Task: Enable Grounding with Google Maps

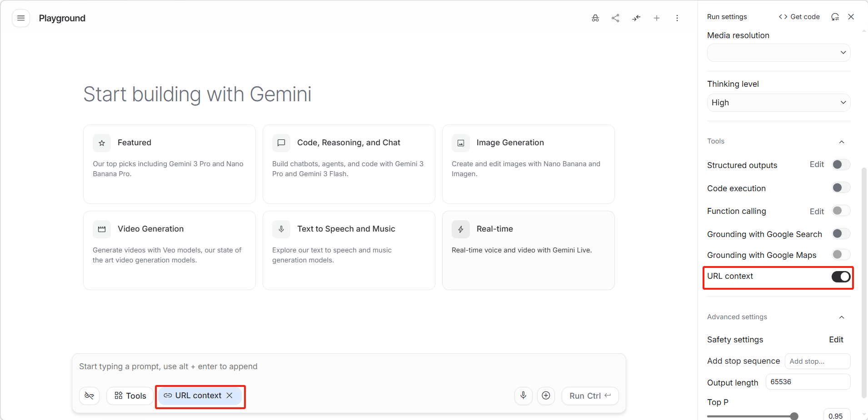Action: click(841, 255)
